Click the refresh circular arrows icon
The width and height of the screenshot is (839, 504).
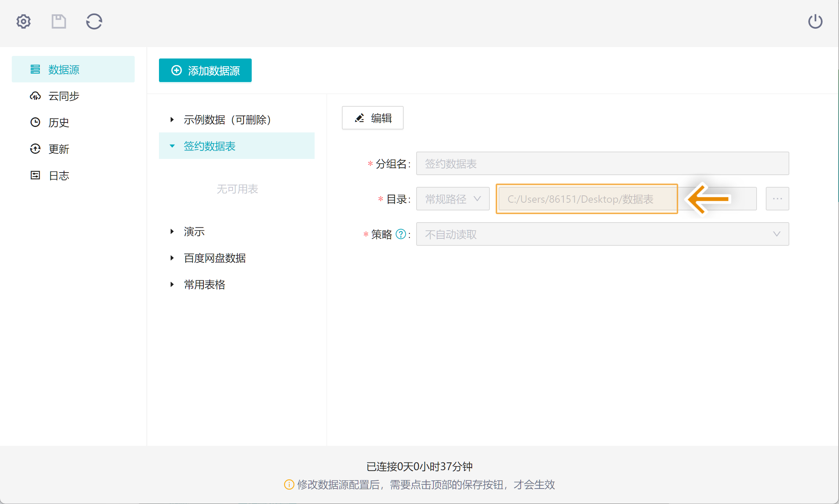pyautogui.click(x=94, y=22)
